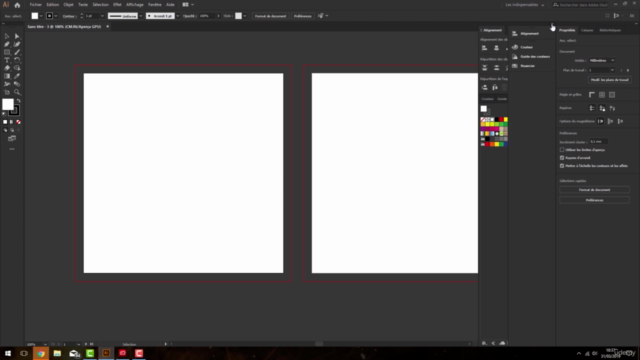Image resolution: width=640 pixels, height=360 pixels.
Task: Select the Rotate tool
Action: coord(17,60)
